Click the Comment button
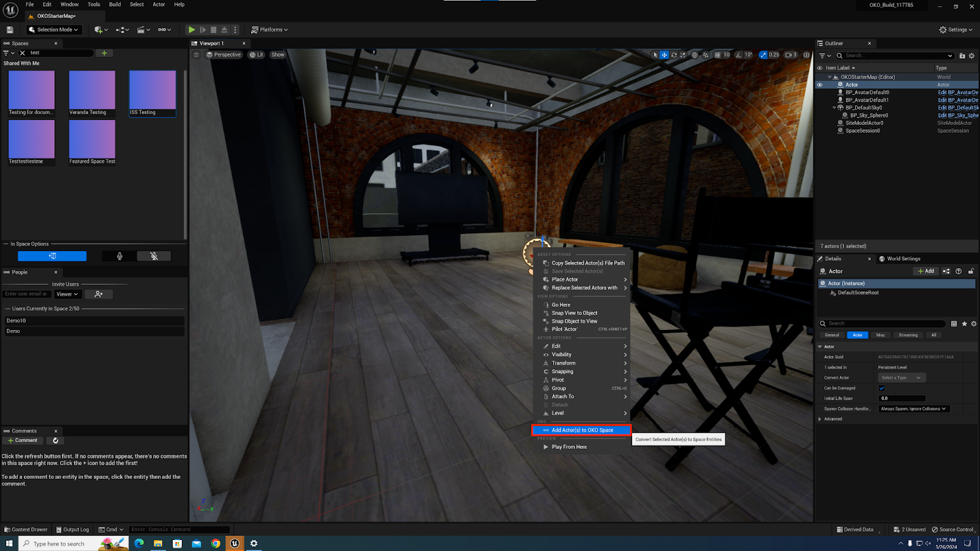The image size is (980, 551). point(22,441)
